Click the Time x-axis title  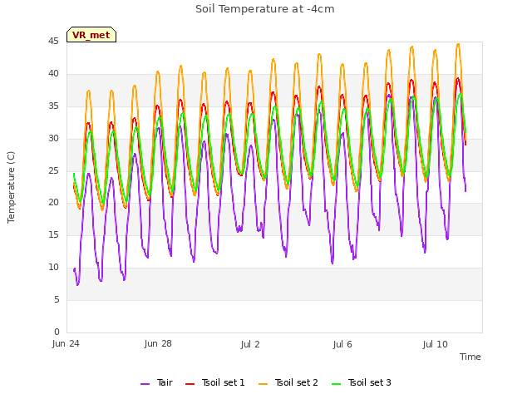pyautogui.click(x=470, y=357)
